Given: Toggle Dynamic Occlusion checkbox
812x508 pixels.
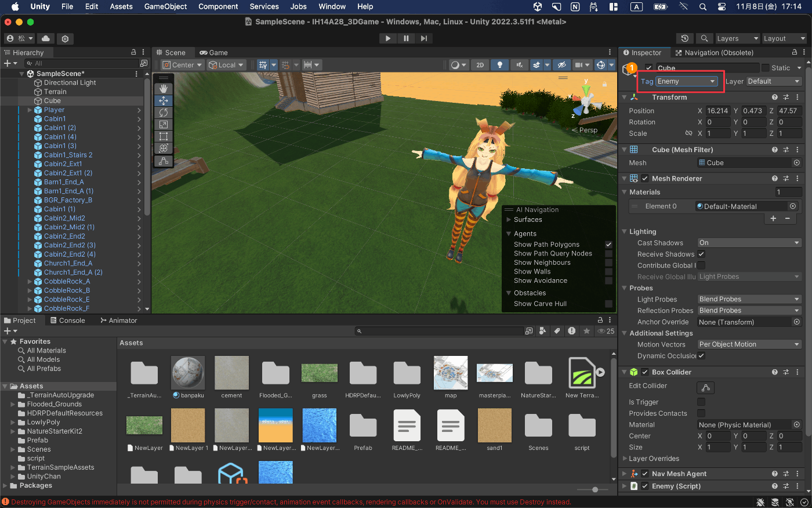Looking at the screenshot, I should click(x=701, y=356).
